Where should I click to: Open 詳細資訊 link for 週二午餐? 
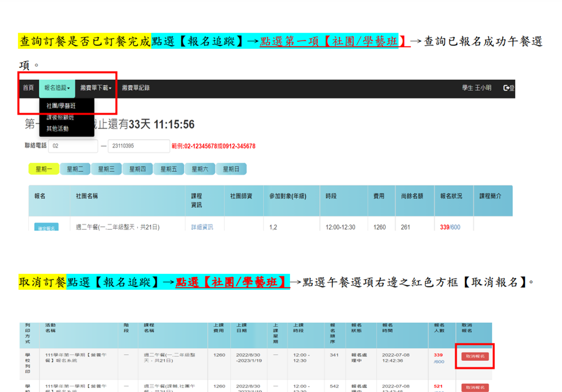202,227
